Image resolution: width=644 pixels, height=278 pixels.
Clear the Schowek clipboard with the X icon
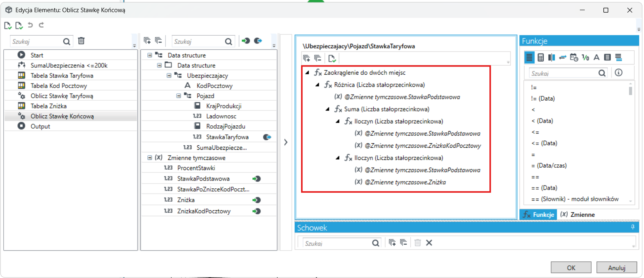(429, 243)
